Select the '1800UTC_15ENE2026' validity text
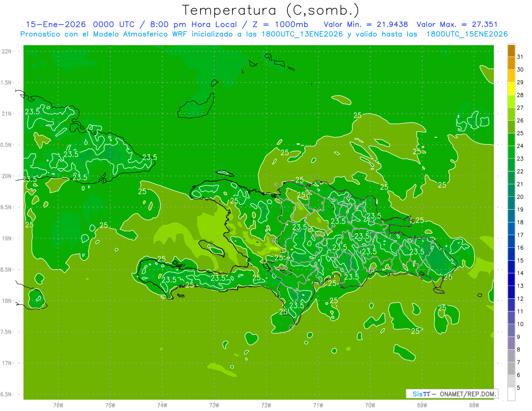The height and width of the screenshot is (411, 532). (467, 34)
